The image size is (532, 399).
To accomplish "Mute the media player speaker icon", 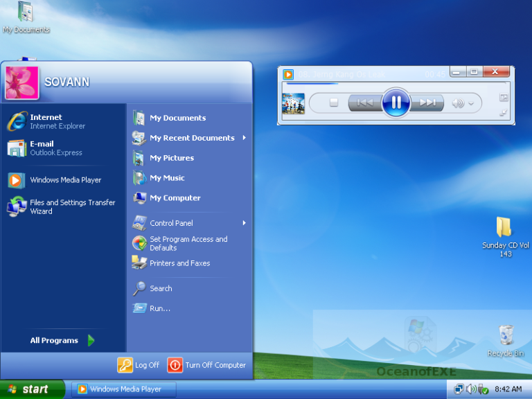I will 458,104.
